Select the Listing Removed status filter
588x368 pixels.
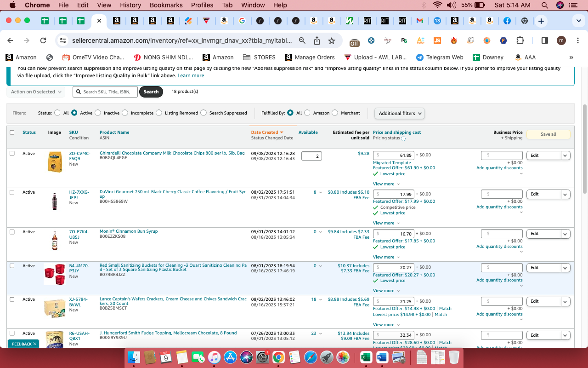point(159,113)
